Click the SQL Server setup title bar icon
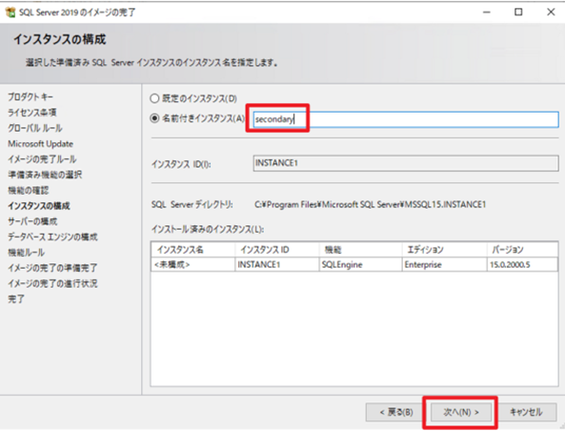Screen dimensions: 565x434 coord(10,12)
